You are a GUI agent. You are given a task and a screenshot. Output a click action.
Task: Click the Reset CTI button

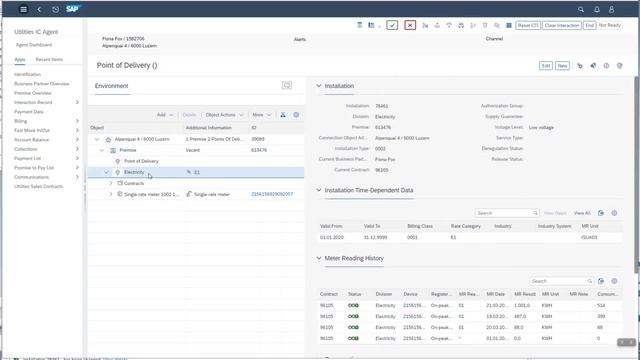pyautogui.click(x=528, y=25)
